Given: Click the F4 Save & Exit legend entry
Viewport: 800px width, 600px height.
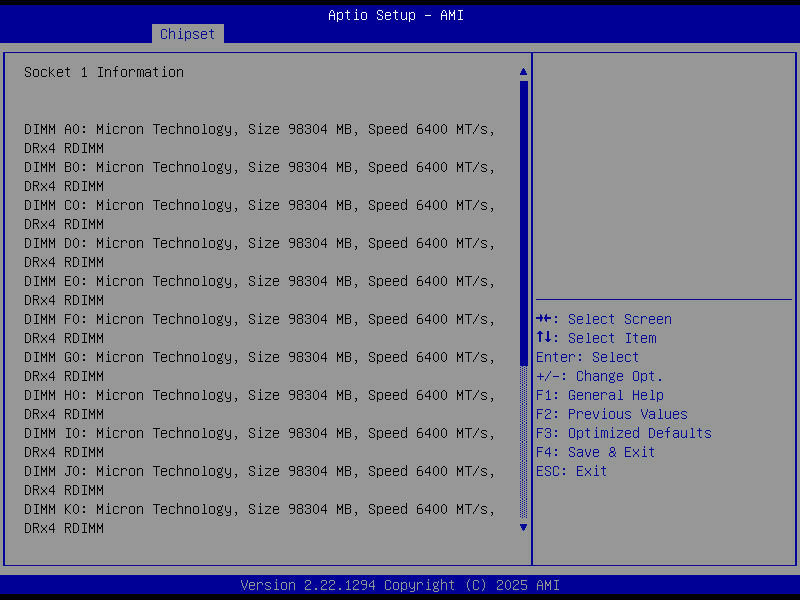Looking at the screenshot, I should [x=598, y=451].
